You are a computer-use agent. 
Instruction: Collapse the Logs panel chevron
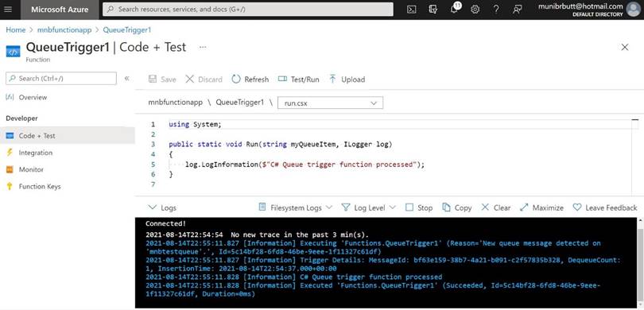click(x=153, y=207)
